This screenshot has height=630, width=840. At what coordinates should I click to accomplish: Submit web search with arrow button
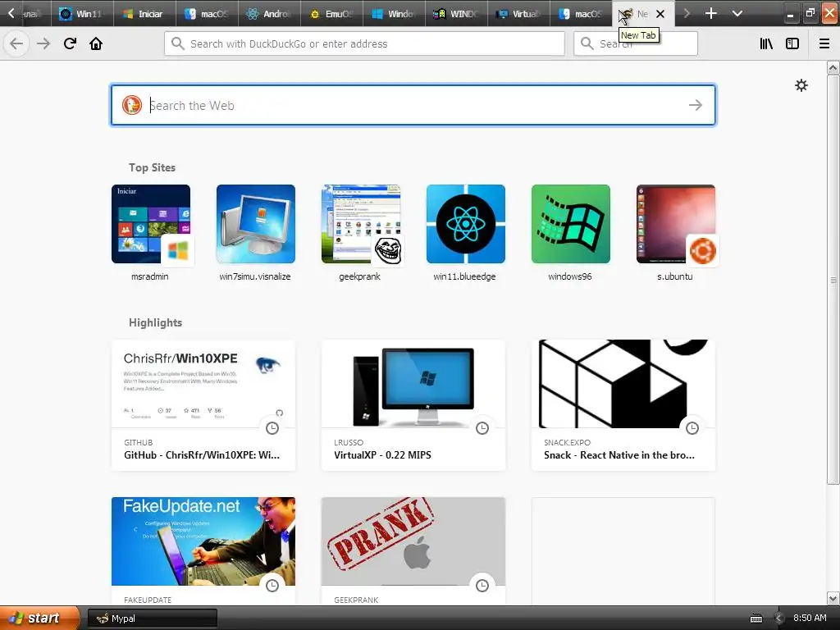[696, 105]
